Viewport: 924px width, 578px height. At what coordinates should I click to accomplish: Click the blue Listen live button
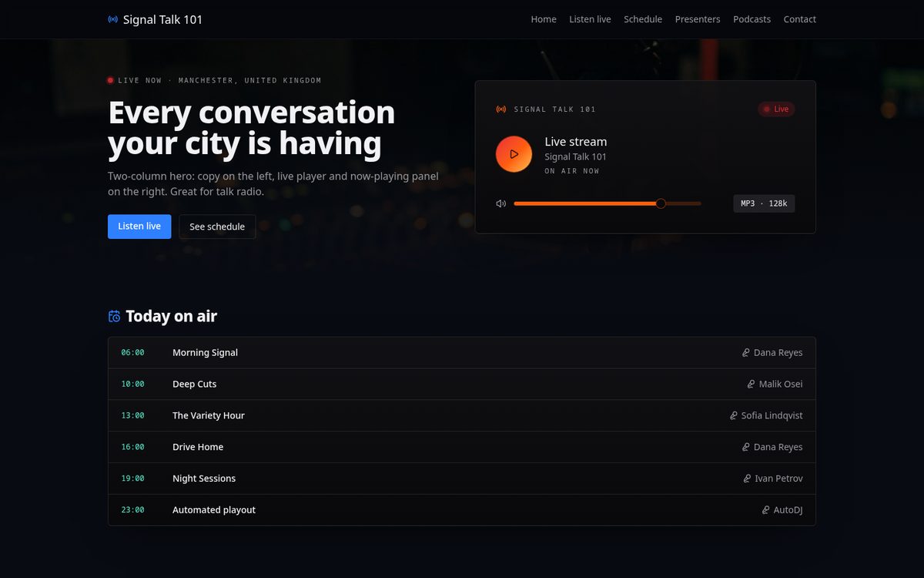click(x=139, y=227)
